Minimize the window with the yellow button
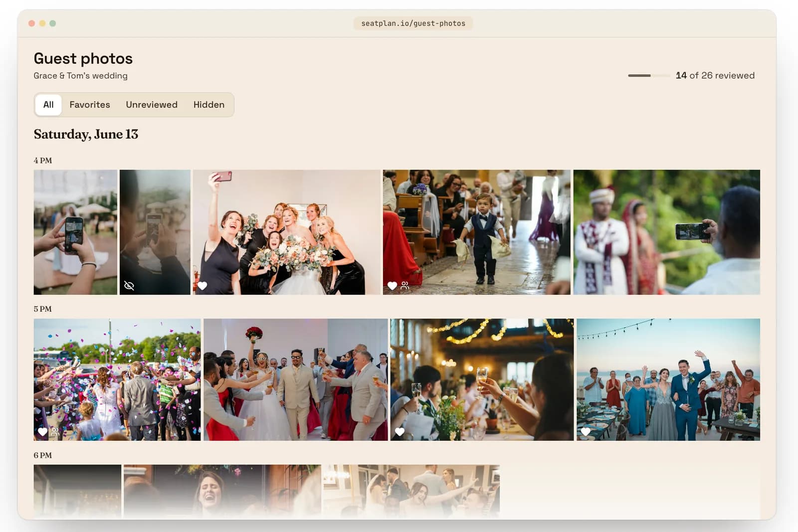798x532 pixels. (x=42, y=23)
